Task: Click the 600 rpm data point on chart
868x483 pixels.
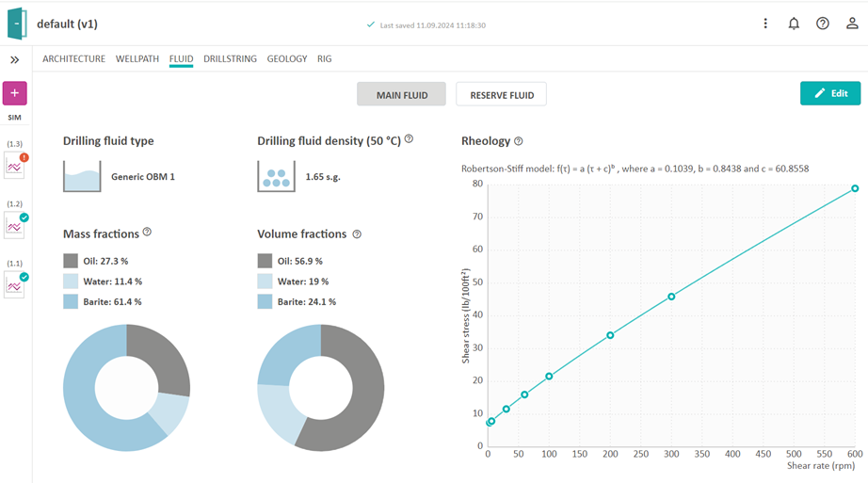Action: pos(855,188)
